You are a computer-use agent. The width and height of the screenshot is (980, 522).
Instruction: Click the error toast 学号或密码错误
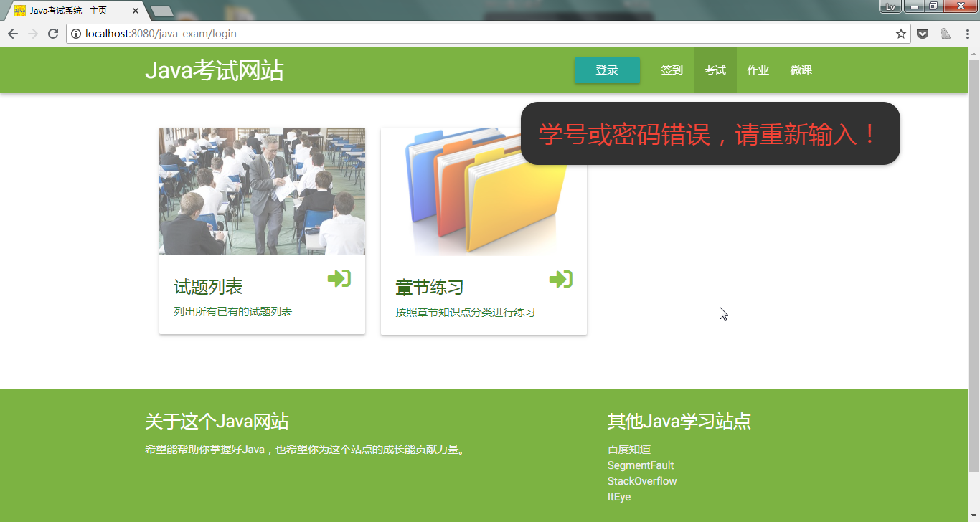click(x=710, y=133)
